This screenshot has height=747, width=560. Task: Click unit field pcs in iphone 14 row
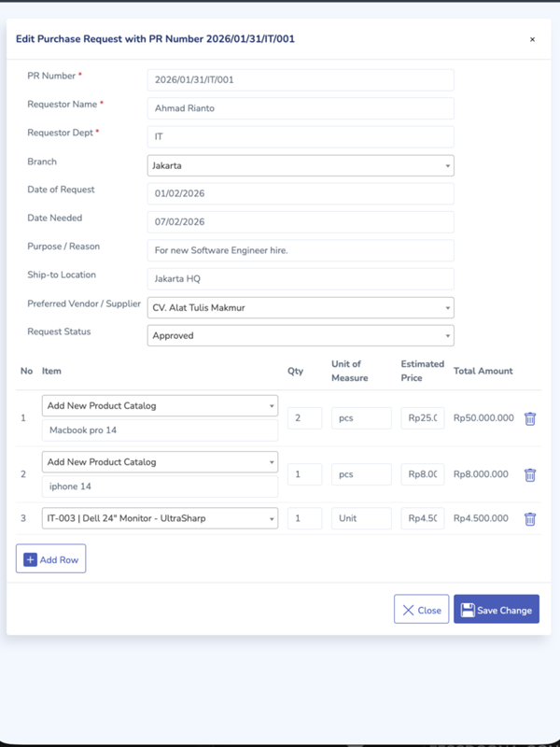coord(361,474)
